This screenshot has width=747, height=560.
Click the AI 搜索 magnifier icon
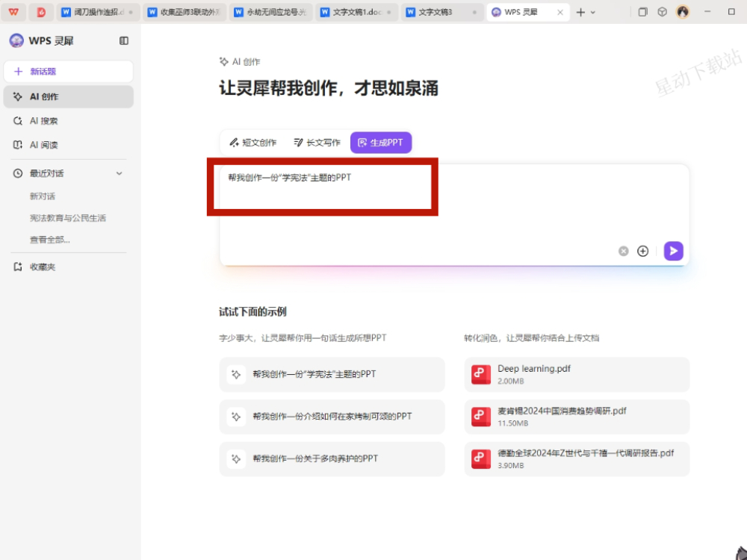[18, 121]
